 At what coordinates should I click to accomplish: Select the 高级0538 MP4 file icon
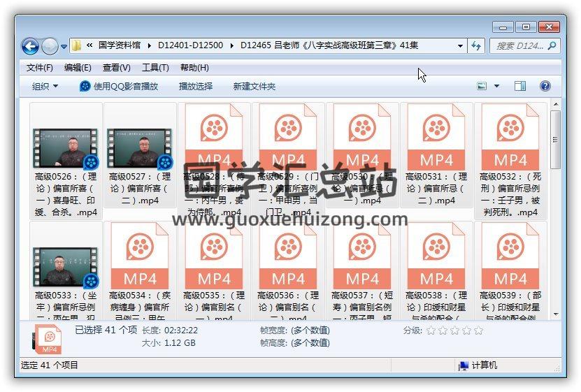coord(436,255)
